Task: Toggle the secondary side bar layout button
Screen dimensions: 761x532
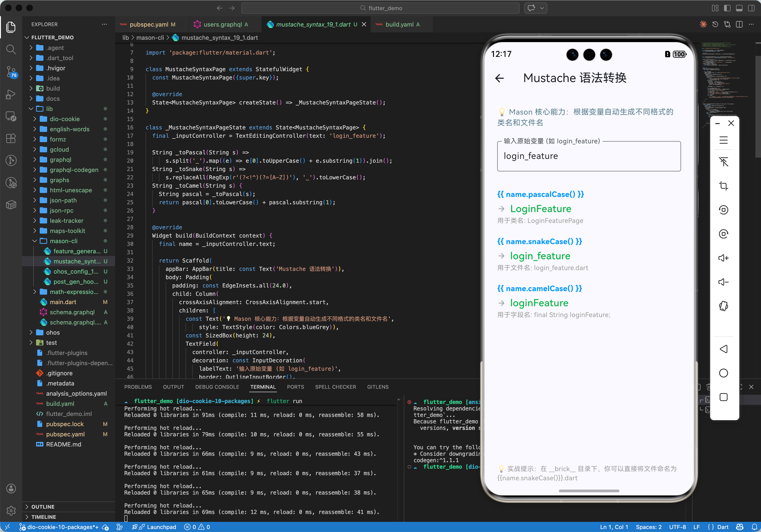Action: coord(751,8)
